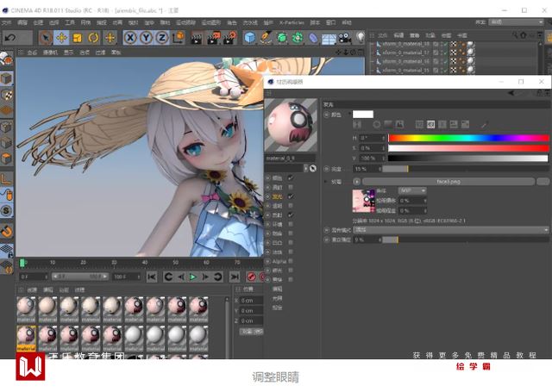Render to Picture Viewer
Screen dimensions: 552x392
pos(213,38)
